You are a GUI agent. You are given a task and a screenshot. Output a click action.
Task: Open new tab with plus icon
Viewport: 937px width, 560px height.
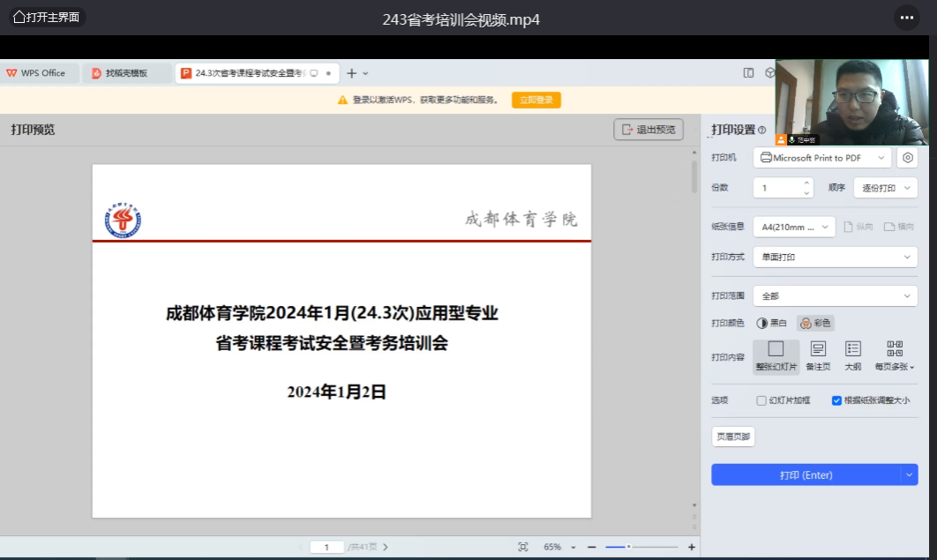coord(351,73)
